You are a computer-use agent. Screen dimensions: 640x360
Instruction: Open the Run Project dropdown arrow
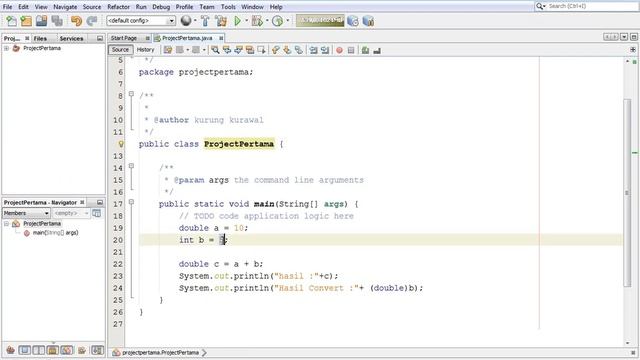coord(247,20)
